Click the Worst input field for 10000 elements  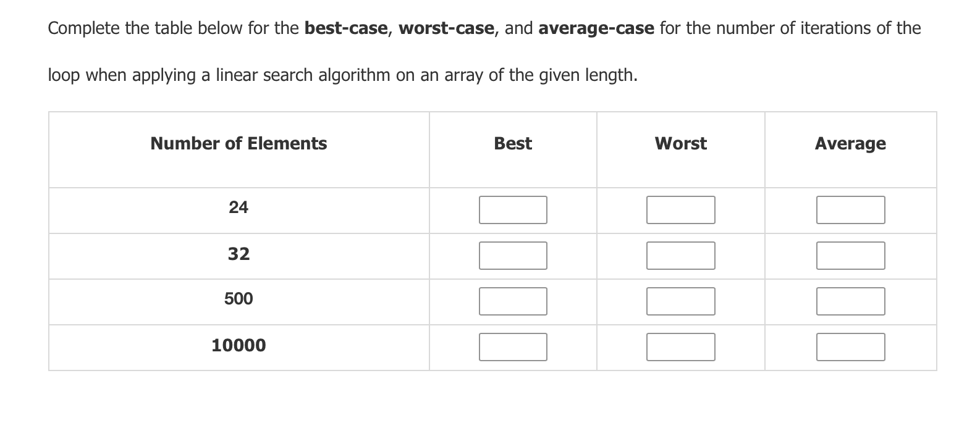[x=680, y=347]
